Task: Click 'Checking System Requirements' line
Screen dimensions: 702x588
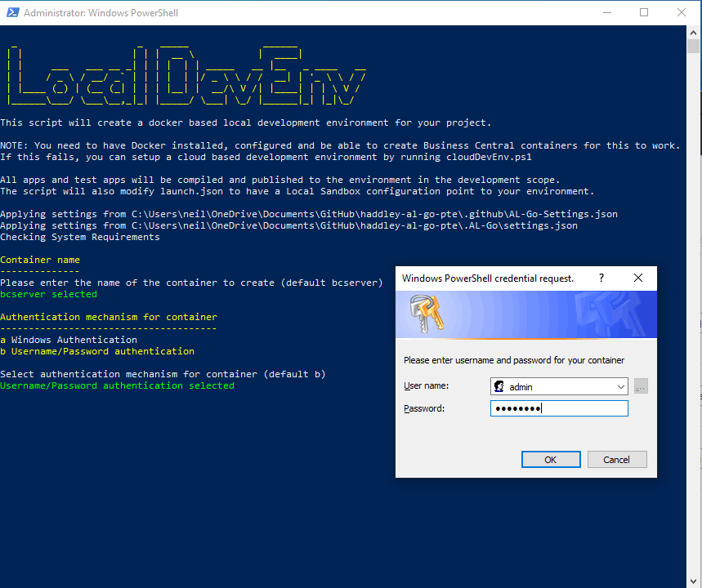Action: (x=80, y=237)
